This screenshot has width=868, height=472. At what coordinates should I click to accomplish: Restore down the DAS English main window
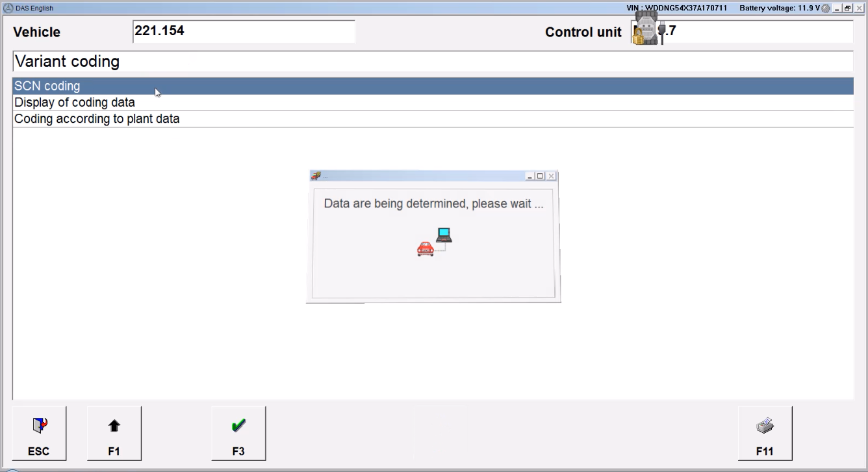848,8
